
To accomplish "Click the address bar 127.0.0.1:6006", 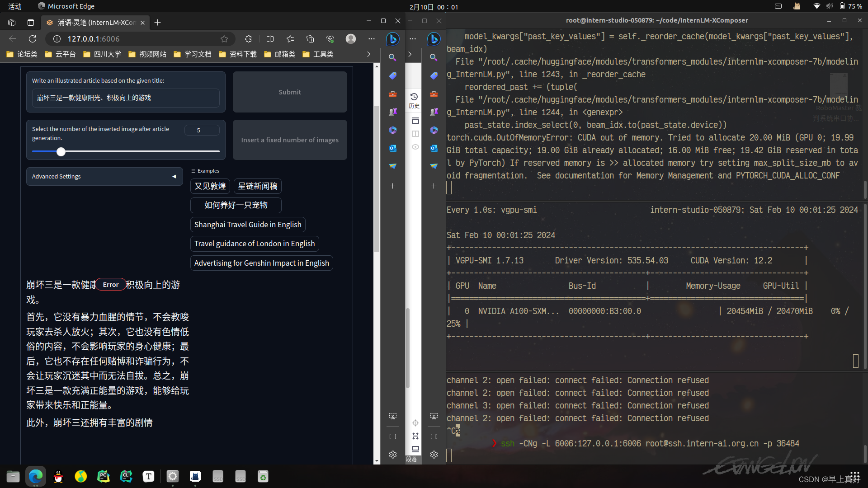I will 140,39.
